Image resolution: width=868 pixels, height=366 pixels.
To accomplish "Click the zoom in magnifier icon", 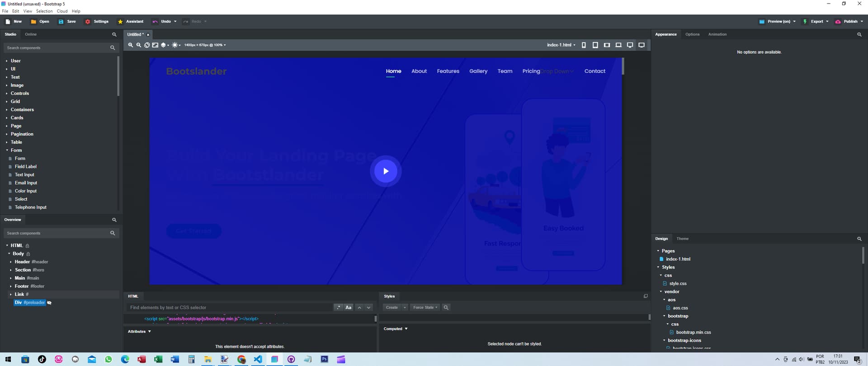I will tap(131, 45).
